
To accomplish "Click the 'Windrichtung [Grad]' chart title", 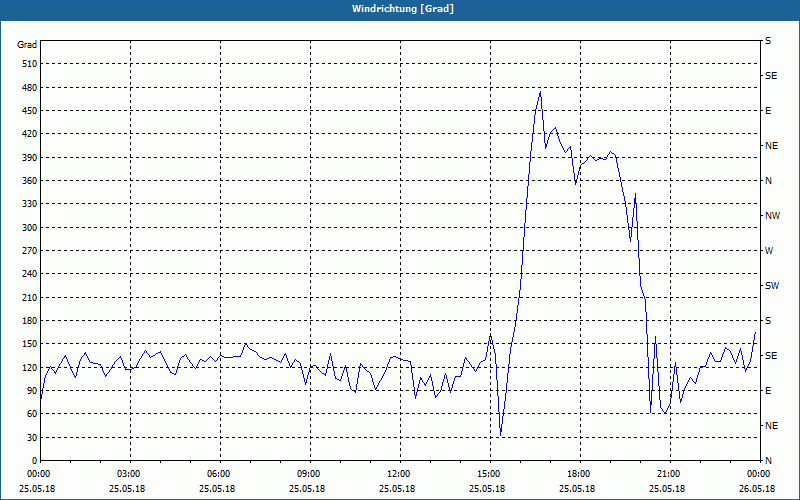I will pos(403,9).
